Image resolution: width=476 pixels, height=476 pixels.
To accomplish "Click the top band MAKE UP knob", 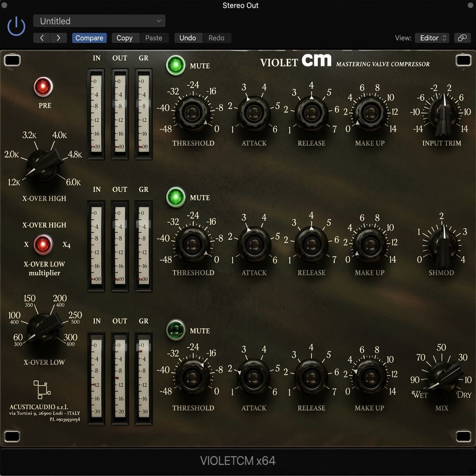I will 370,113.
